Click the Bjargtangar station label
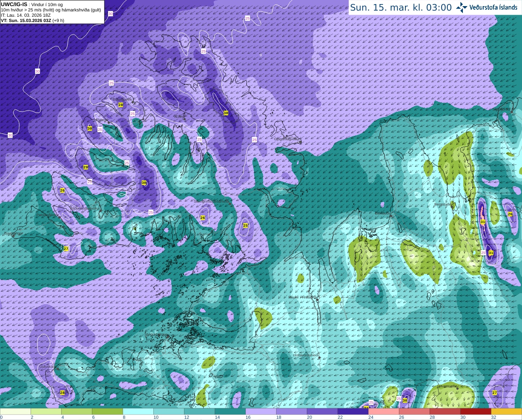The width and height of the screenshot is (522, 420). [x=13, y=234]
